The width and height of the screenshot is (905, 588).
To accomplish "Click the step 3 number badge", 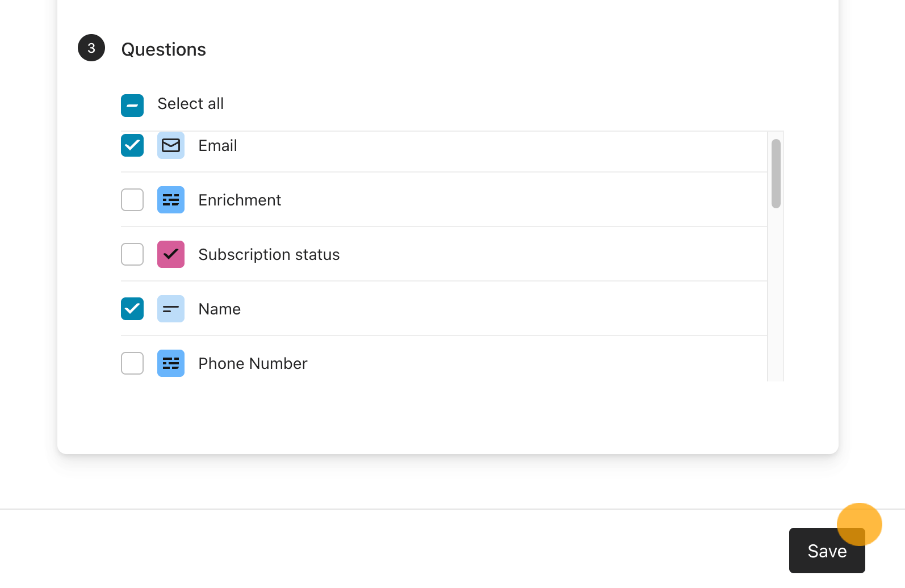I will pos(91,48).
